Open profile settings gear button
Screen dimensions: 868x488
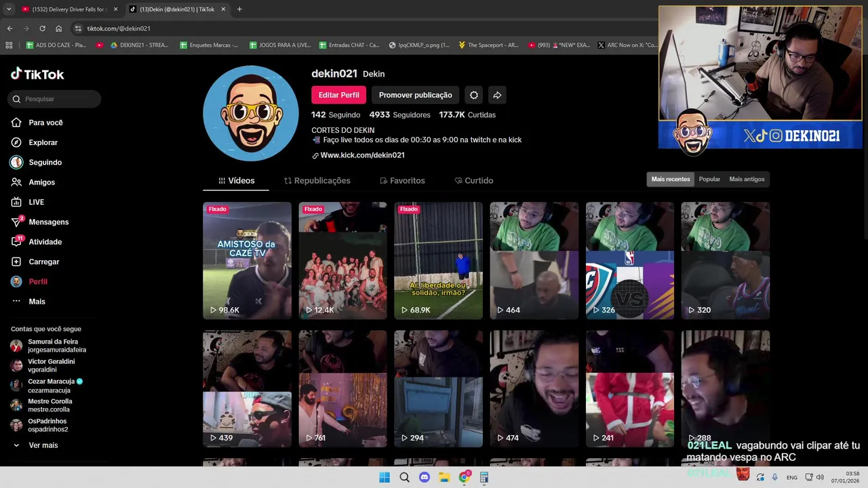pos(474,95)
